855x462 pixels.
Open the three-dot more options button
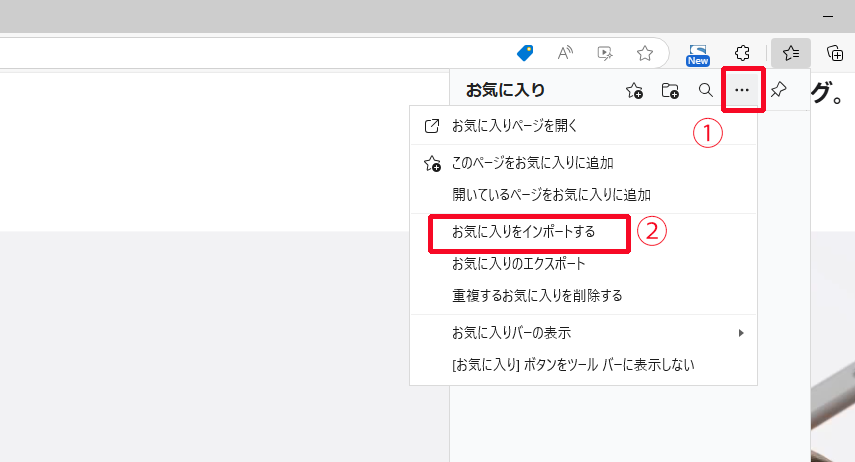(742, 90)
